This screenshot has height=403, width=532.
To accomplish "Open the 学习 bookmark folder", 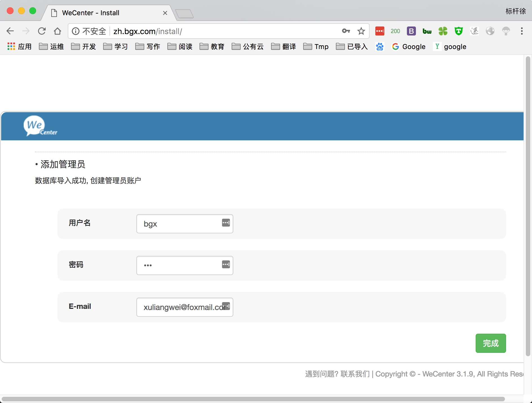I will coord(116,46).
